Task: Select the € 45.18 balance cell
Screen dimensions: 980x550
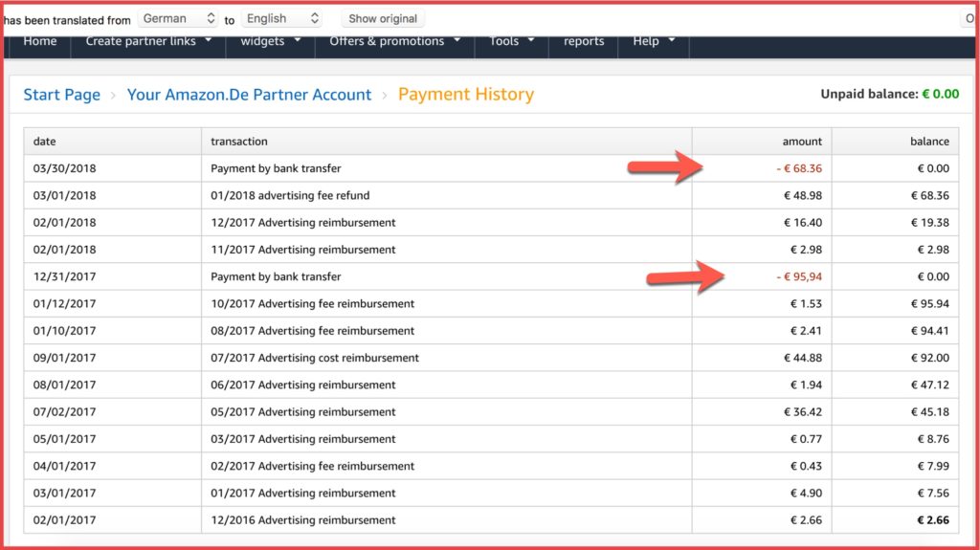Action: pyautogui.click(x=895, y=411)
